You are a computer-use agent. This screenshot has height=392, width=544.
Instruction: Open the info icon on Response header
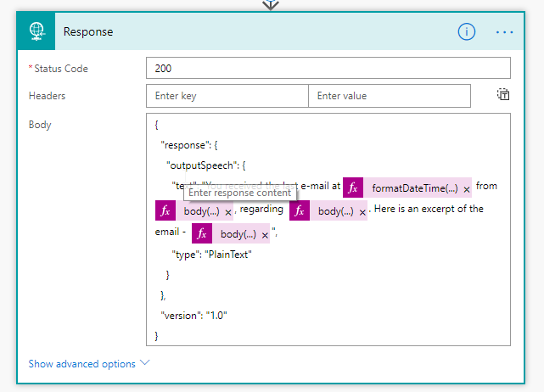[x=466, y=31]
